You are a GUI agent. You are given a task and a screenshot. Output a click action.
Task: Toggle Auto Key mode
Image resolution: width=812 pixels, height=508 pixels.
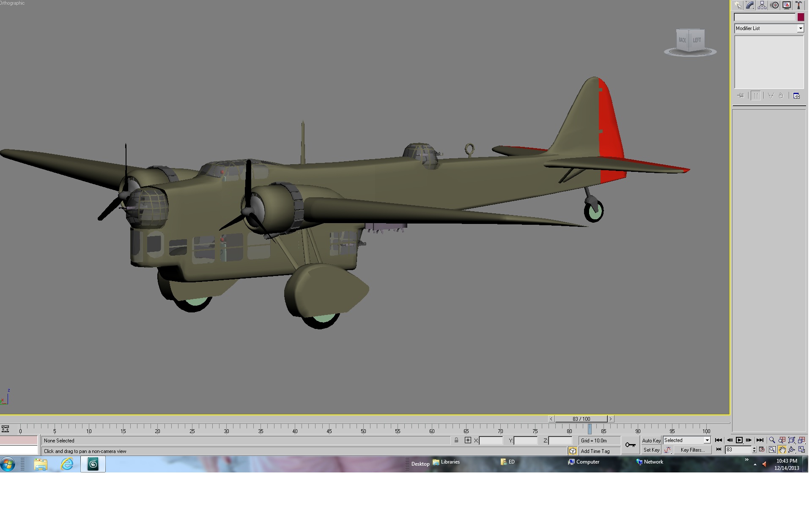(x=651, y=441)
